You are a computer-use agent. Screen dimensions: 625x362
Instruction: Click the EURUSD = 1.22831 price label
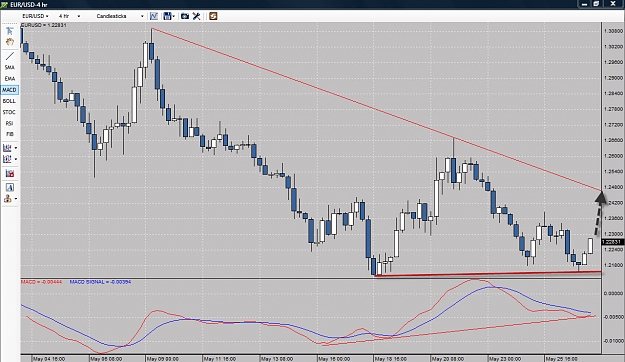44,25
